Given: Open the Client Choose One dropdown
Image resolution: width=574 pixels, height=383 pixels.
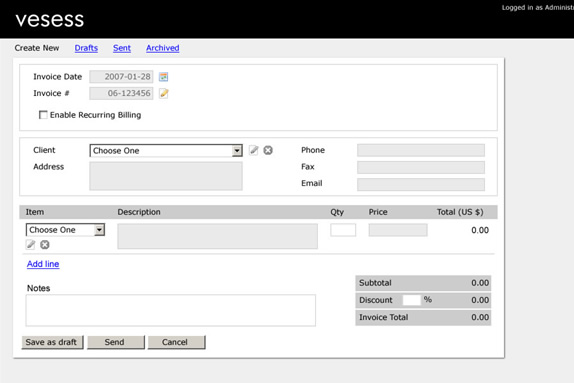Looking at the screenshot, I should 166,150.
